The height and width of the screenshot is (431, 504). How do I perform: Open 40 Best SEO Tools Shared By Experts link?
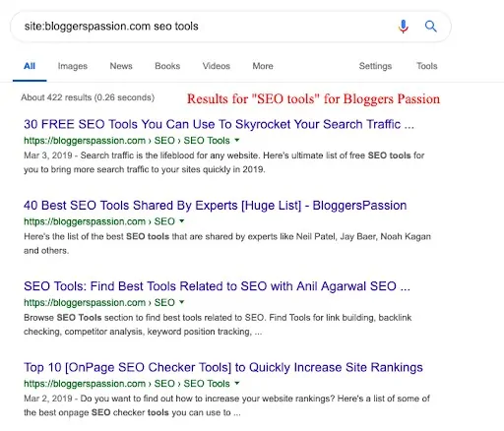[216, 206]
